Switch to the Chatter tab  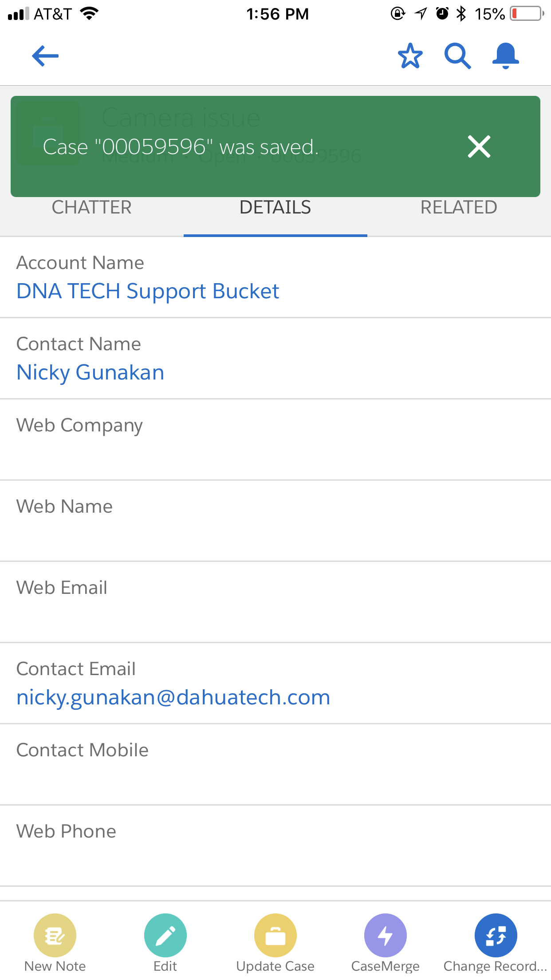[x=92, y=208]
